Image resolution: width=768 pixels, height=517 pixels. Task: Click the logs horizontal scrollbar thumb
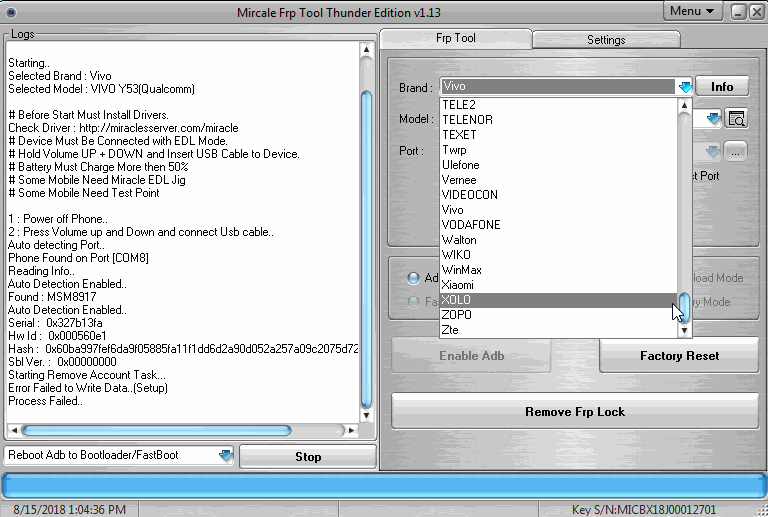[x=156, y=430]
